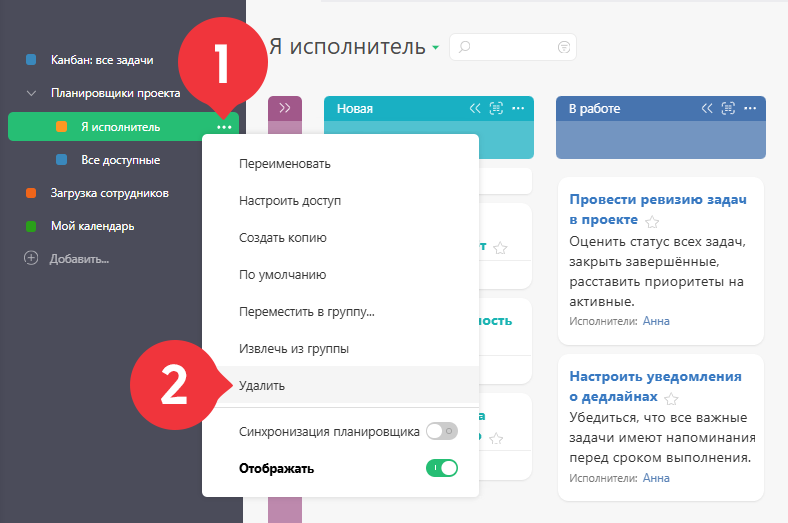Click the search magnifier icon
Viewport: 788px width, 523px height.
(464, 47)
